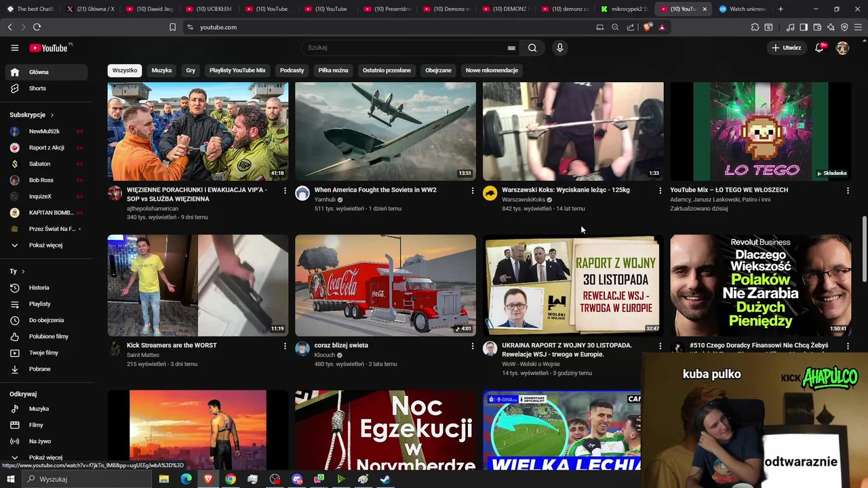Toggle the browser sidebar panel icon
The image size is (868, 488).
[x=804, y=27]
